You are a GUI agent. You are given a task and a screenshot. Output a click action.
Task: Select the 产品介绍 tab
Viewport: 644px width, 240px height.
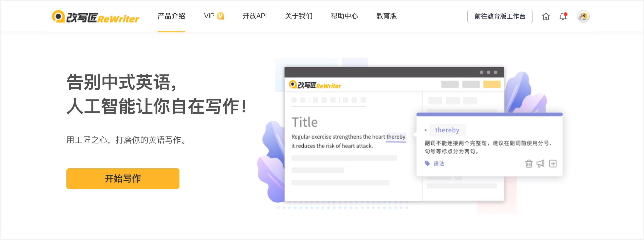pos(171,16)
